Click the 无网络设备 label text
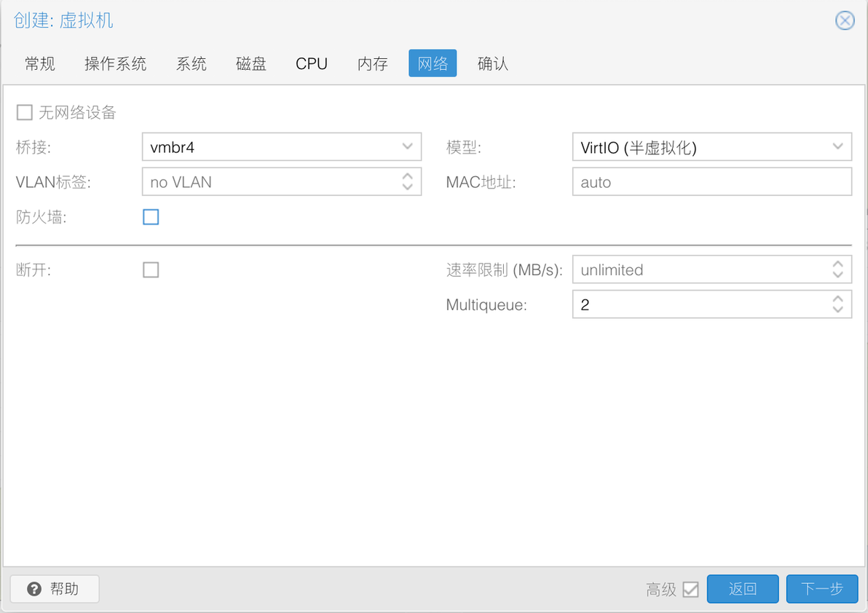This screenshot has height=613, width=868. pos(77,112)
